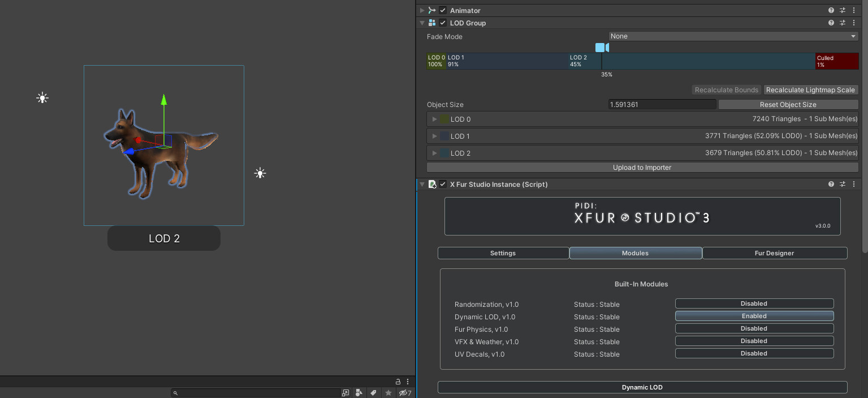Click the Animator component icon
This screenshot has height=398, width=868.
point(431,10)
